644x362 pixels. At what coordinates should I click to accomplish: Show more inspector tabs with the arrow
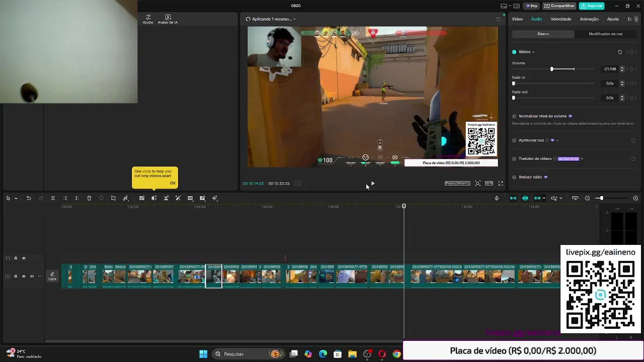(x=636, y=19)
